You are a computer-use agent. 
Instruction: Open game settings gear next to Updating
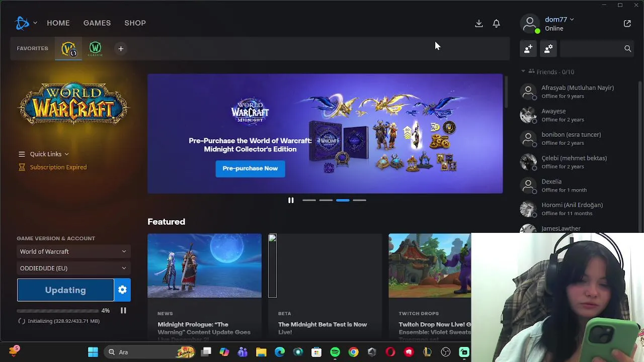click(x=122, y=290)
